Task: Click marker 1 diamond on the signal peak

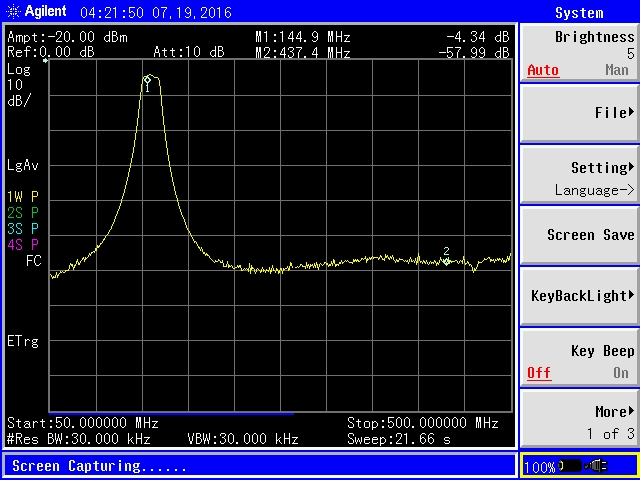Action: point(147,79)
